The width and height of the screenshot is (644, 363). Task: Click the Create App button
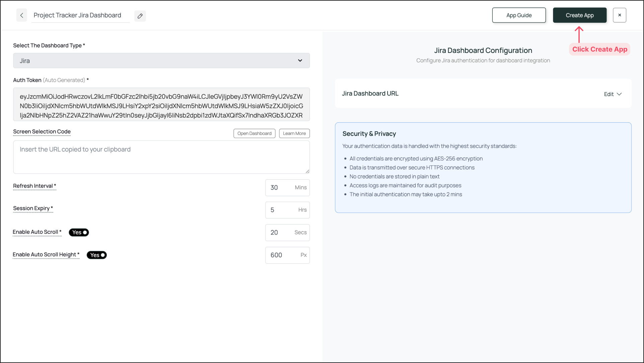[579, 15]
